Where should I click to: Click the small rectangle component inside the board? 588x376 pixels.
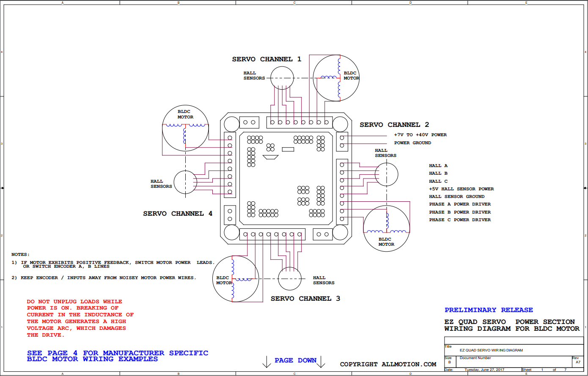tap(288, 149)
